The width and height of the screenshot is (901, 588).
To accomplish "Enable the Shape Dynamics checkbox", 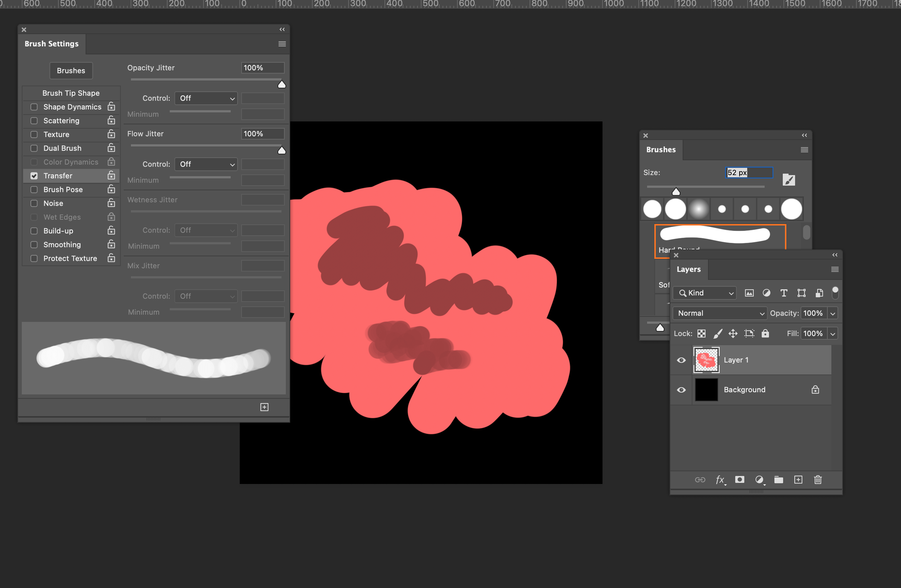I will coord(34,107).
